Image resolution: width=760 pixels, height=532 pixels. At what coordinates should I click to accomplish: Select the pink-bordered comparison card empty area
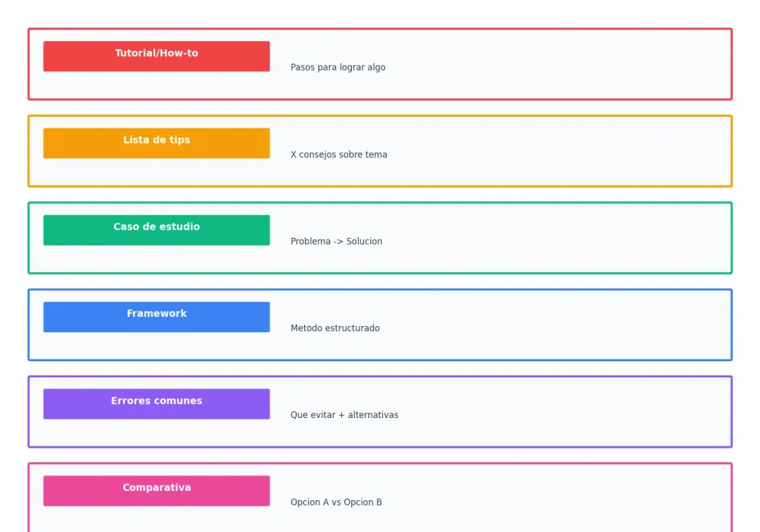click(x=557, y=499)
